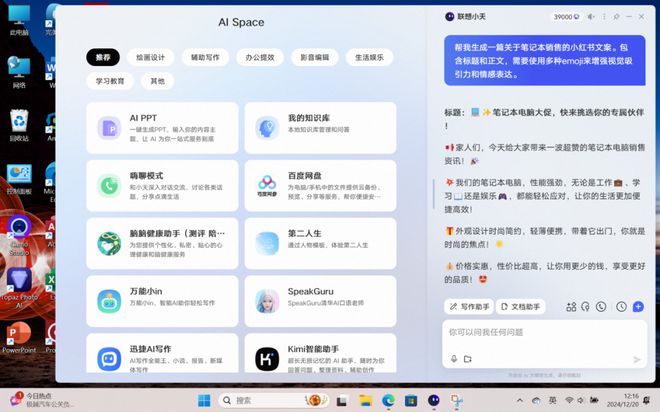Switch to the 办公提效 category tab
This screenshot has width=660, height=412.
[x=260, y=57]
